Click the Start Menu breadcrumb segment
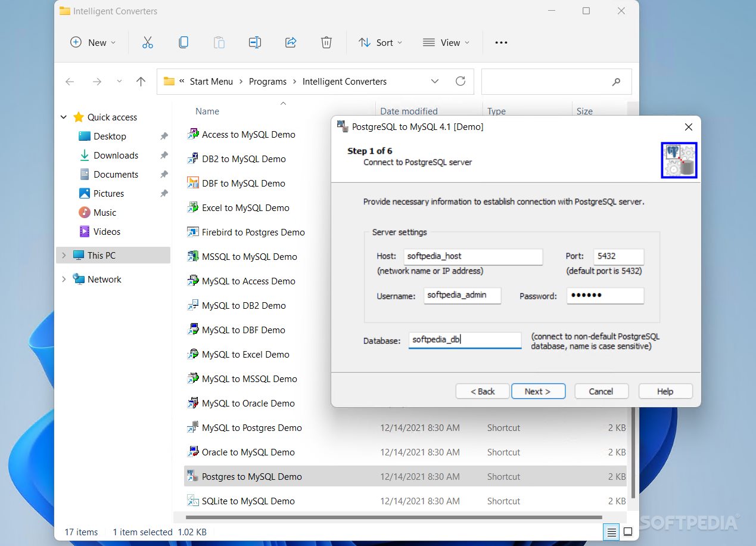This screenshot has height=546, width=756. (x=211, y=82)
